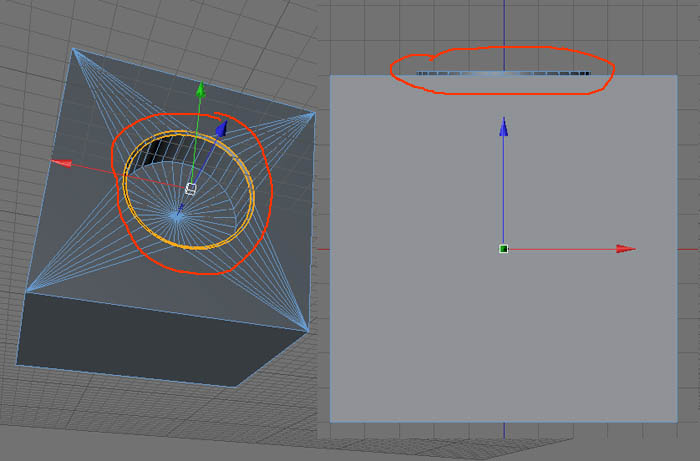Click the blue upward axis arrowhead in flat view

click(504, 125)
